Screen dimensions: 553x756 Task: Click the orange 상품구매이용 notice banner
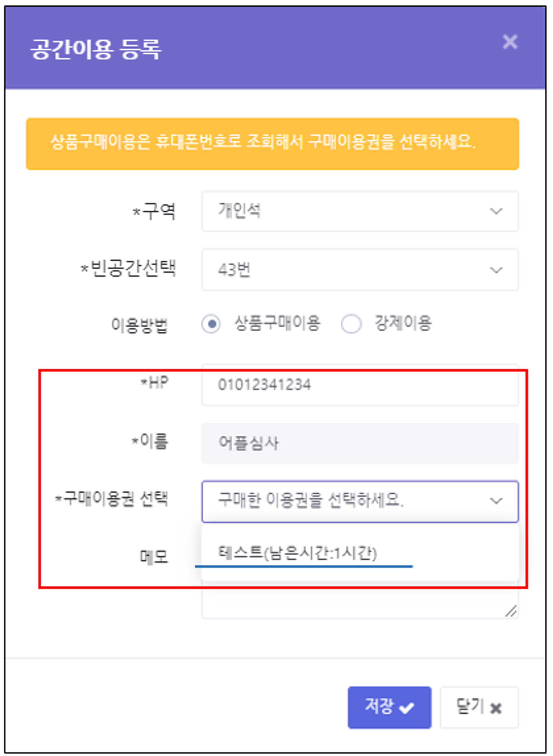coord(272,144)
